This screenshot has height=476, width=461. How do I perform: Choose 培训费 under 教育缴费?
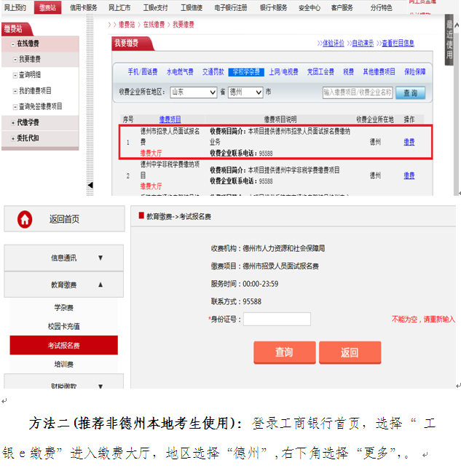click(x=64, y=365)
